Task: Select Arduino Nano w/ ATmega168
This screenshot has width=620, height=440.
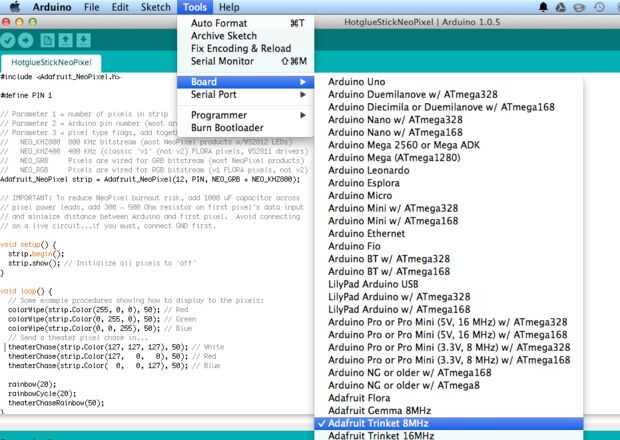Action: pos(449,132)
